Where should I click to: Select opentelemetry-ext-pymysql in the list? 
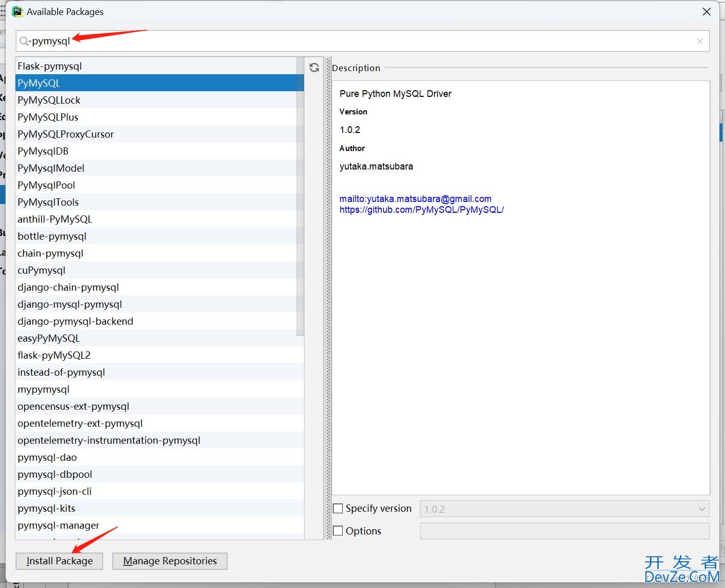coord(160,423)
